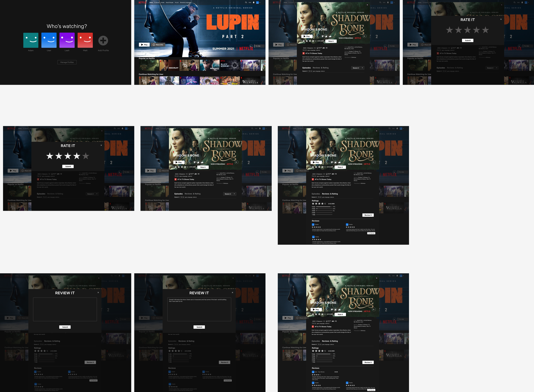Toggle double thumbs-up on frame showing User's review

click(x=339, y=309)
